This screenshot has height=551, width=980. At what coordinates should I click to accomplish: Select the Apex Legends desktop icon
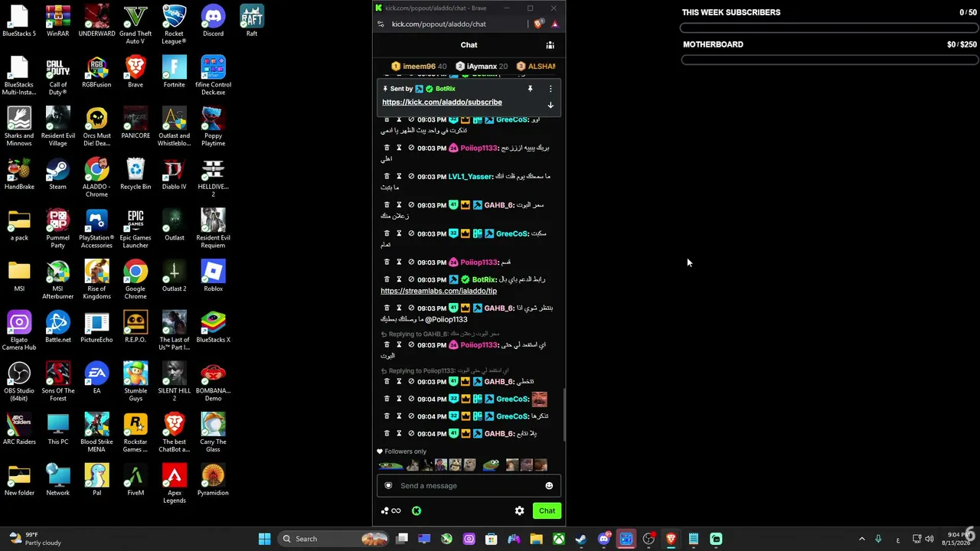174,484
